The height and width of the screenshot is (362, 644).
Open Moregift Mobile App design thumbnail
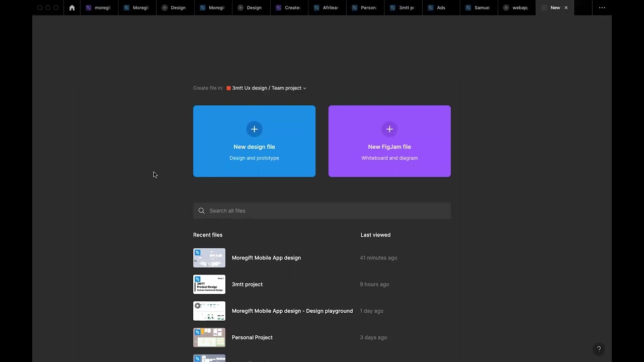tap(209, 258)
